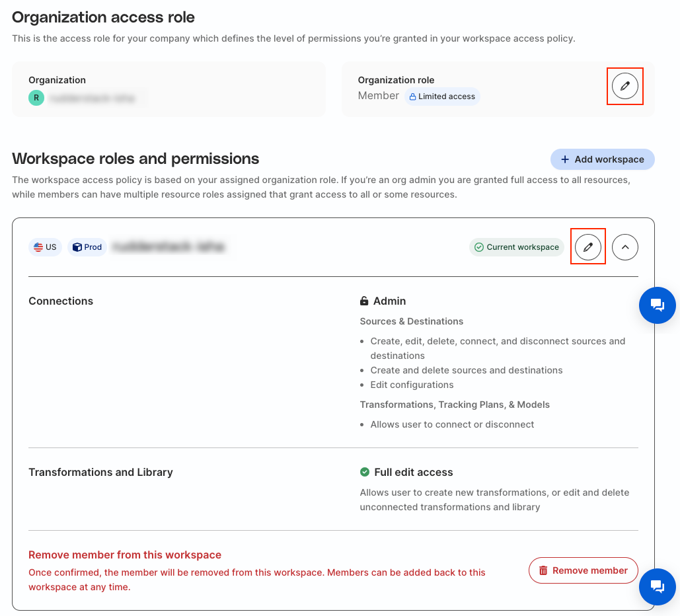Collapse the workspace details with chevron
Image resolution: width=680 pixels, height=616 pixels.
tap(624, 247)
